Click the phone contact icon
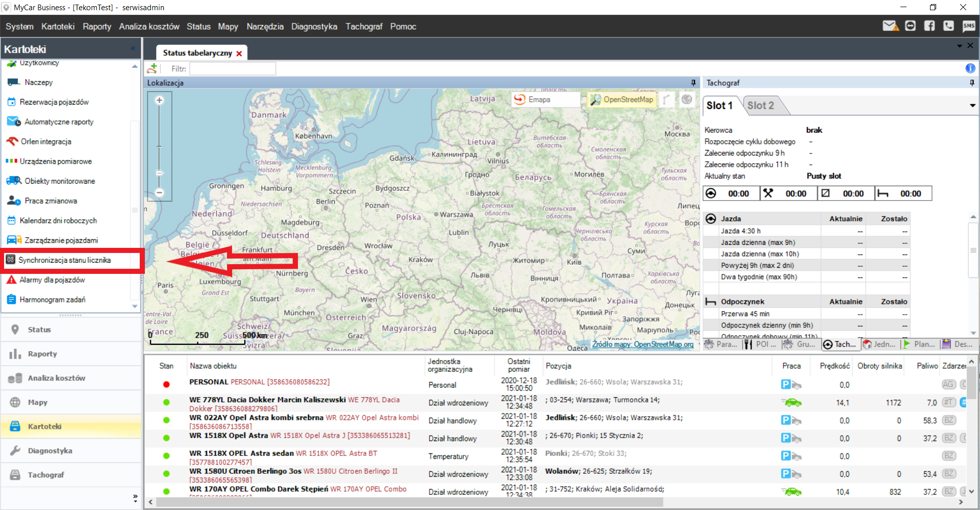The image size is (980, 510). pyautogui.click(x=949, y=26)
